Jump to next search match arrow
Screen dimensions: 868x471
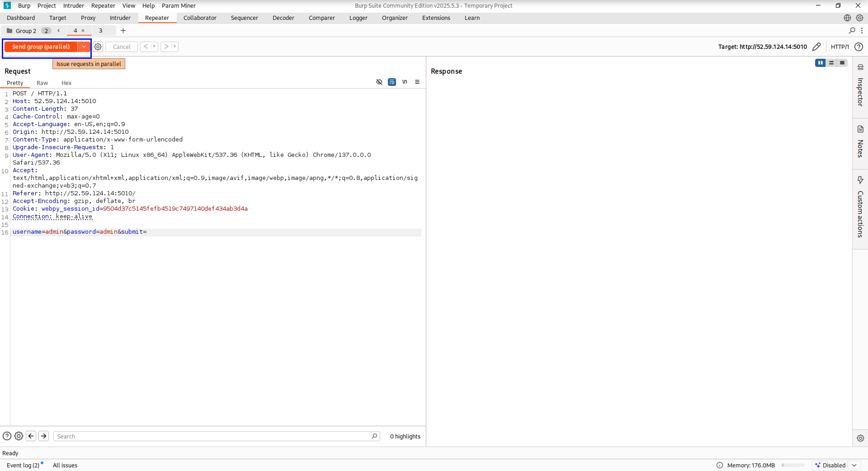[44, 436]
